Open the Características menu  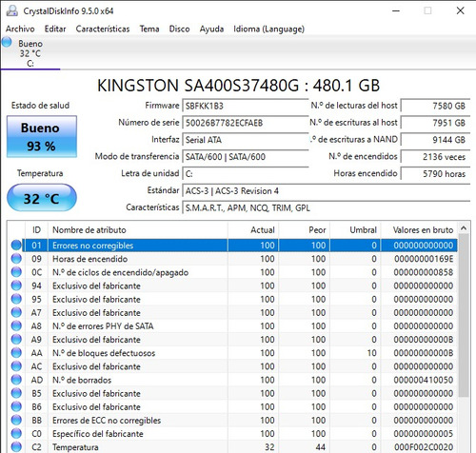click(103, 29)
